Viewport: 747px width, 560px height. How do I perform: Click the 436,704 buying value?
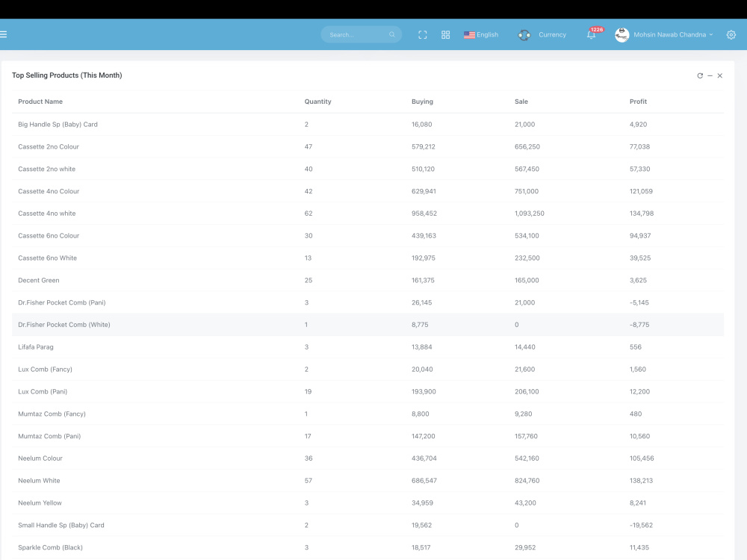click(424, 458)
